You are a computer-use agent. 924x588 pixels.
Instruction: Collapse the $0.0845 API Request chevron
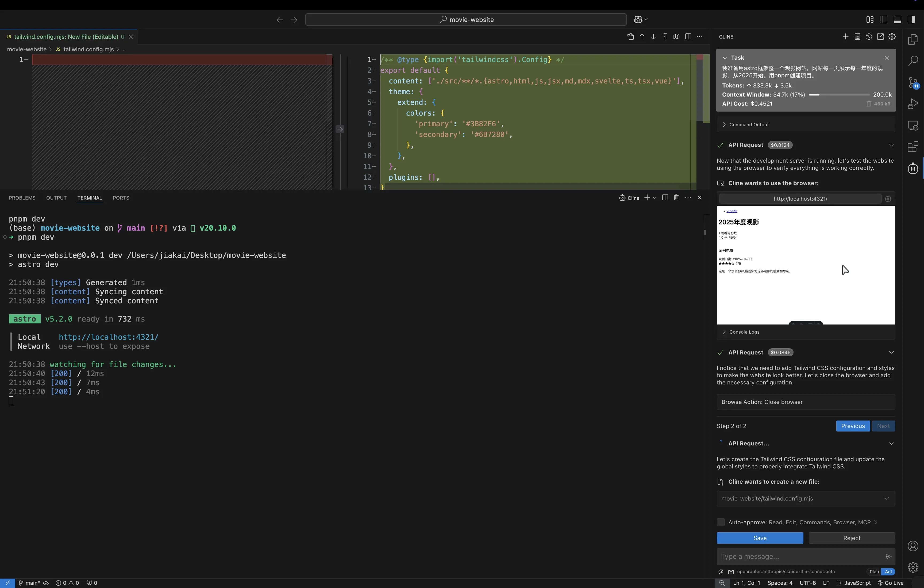point(891,353)
